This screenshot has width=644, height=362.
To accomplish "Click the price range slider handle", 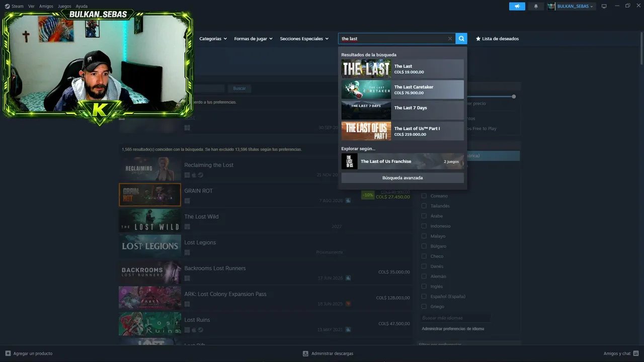I will [514, 96].
